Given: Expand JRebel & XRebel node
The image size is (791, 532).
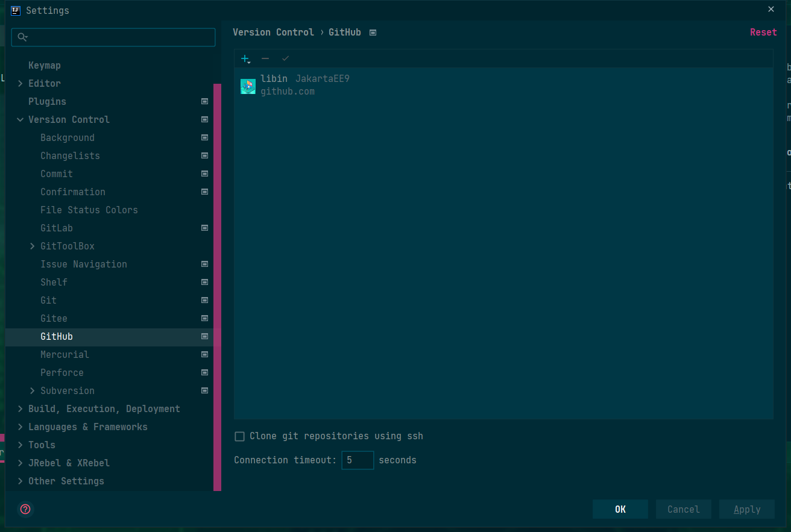Looking at the screenshot, I should pos(20,463).
